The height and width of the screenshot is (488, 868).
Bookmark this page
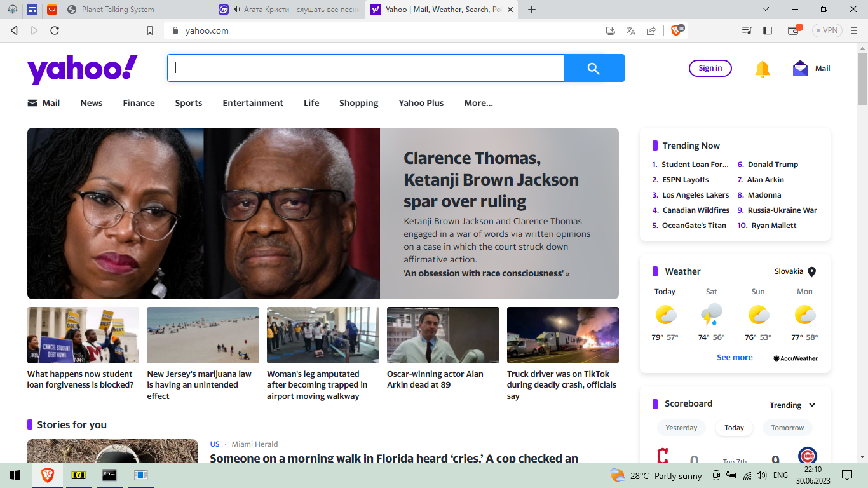coord(150,30)
